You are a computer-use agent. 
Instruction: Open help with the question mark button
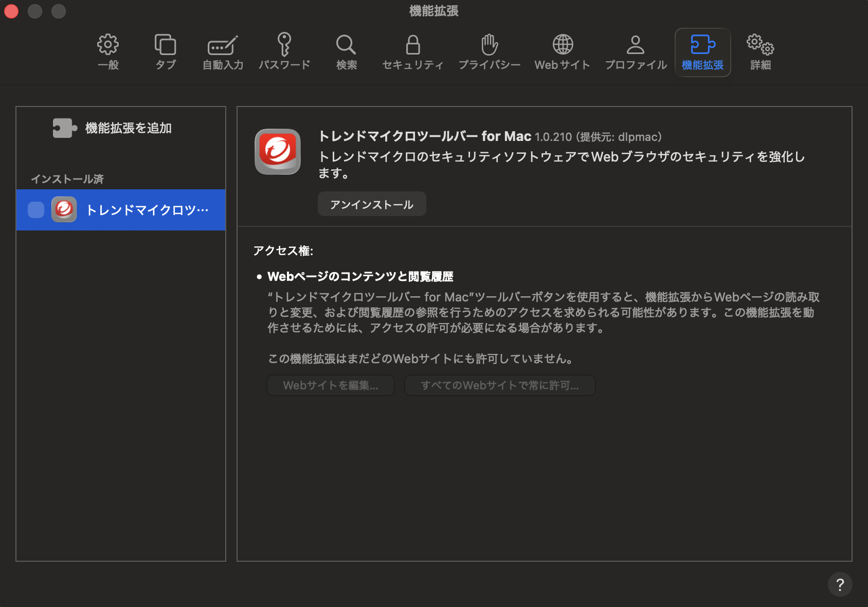coord(840,585)
